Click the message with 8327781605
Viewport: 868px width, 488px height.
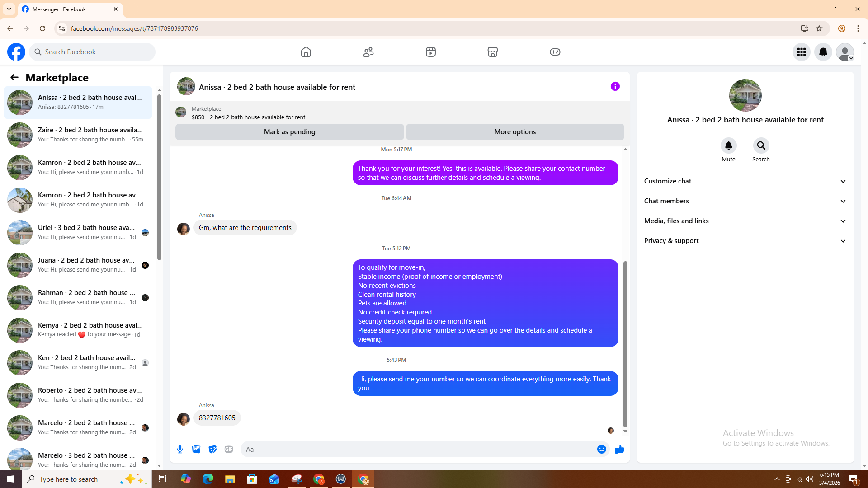click(x=217, y=418)
